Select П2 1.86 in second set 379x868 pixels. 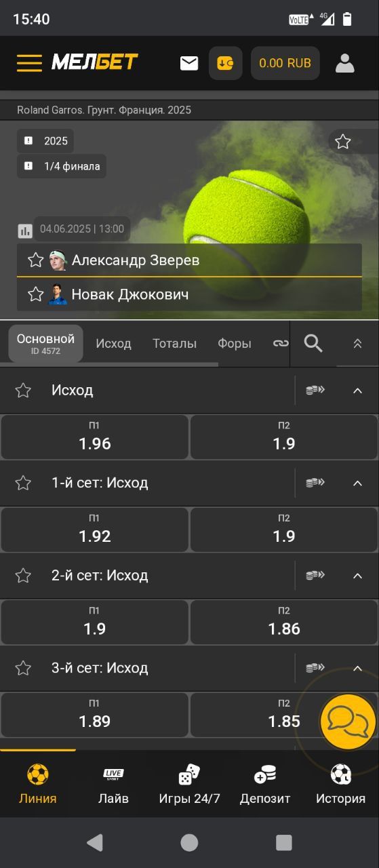[x=284, y=622]
